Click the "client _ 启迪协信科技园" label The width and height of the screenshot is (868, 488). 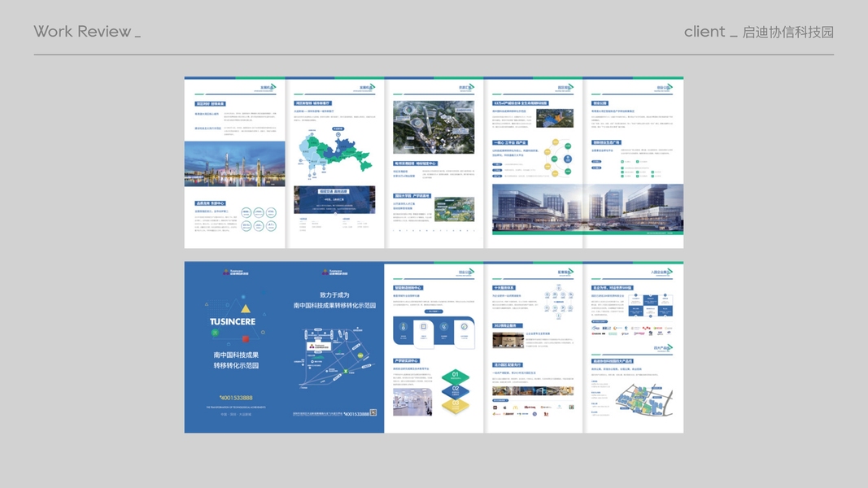coord(758,32)
